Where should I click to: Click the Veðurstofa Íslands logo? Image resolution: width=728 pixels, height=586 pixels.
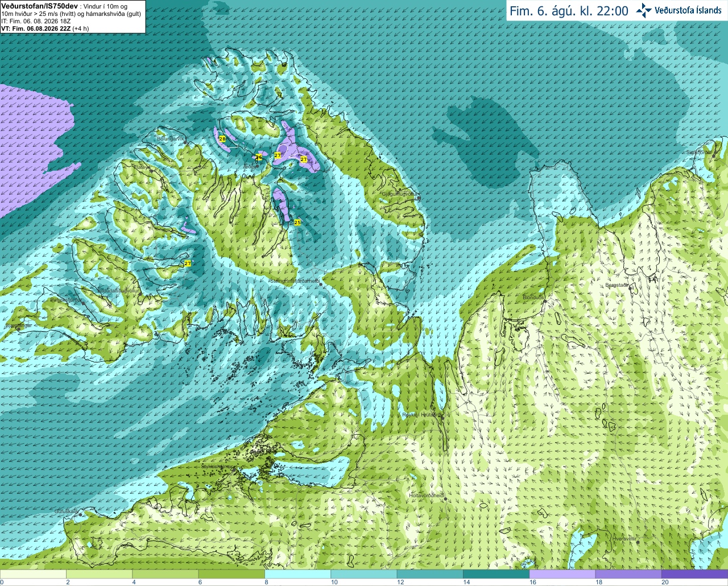pyautogui.click(x=679, y=10)
